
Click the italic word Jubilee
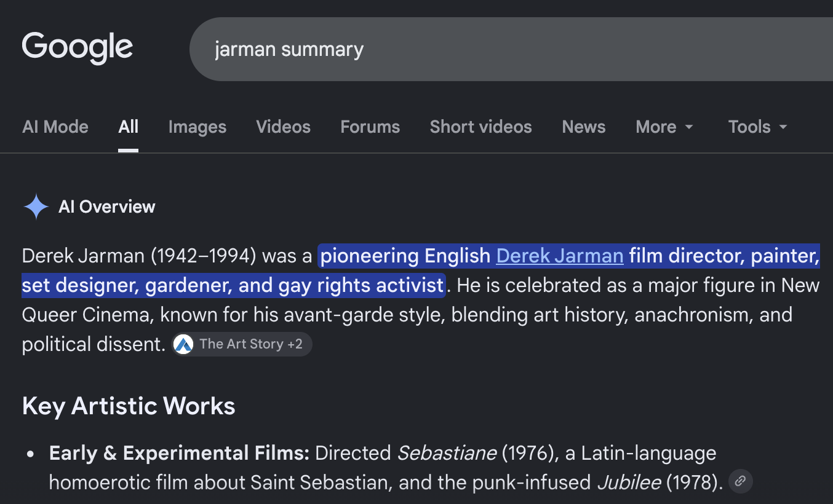click(629, 482)
